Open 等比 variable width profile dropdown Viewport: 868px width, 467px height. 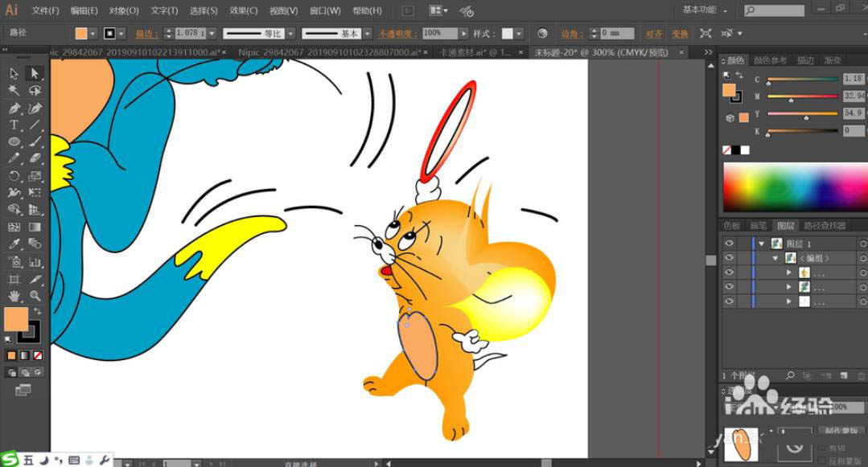(290, 34)
